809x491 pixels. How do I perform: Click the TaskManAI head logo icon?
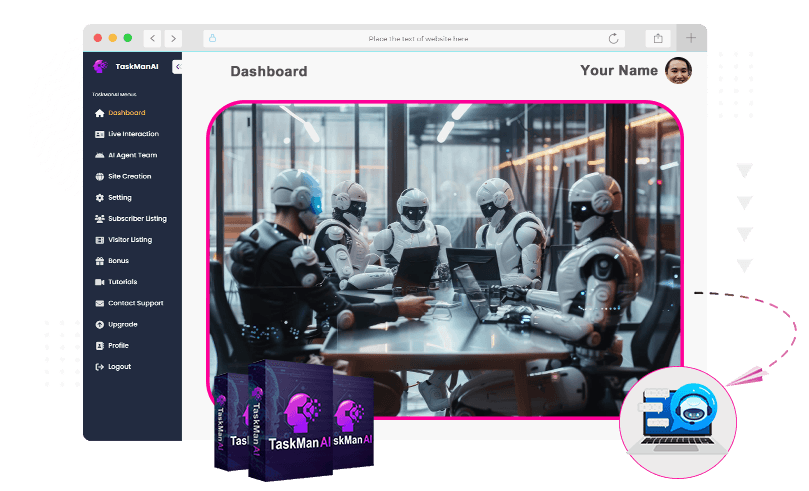(x=100, y=66)
